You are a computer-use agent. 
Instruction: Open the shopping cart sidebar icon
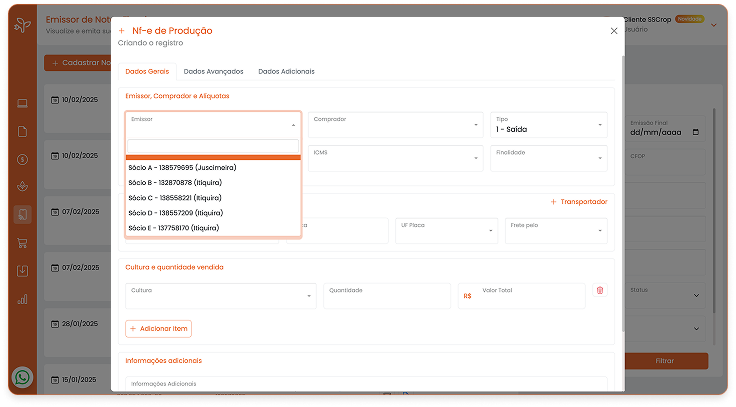point(22,242)
